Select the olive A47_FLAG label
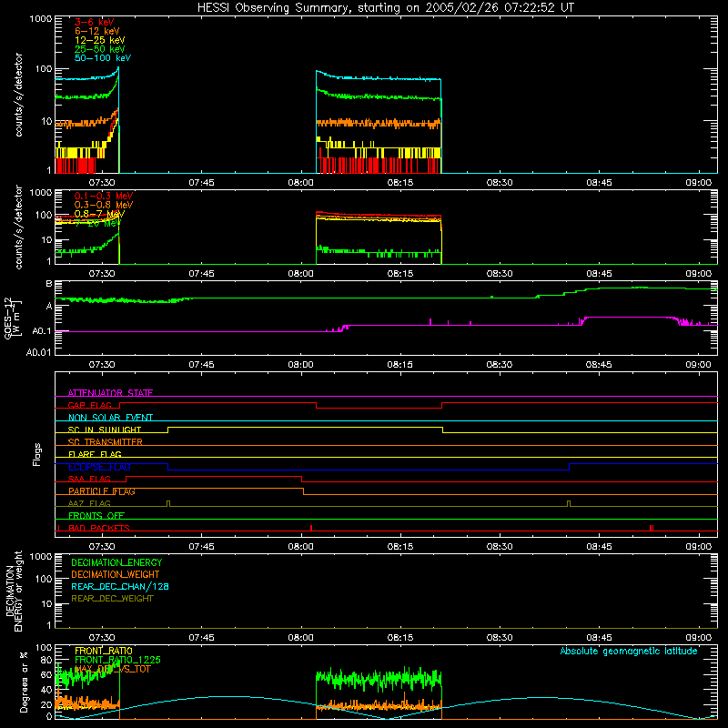 [x=89, y=503]
